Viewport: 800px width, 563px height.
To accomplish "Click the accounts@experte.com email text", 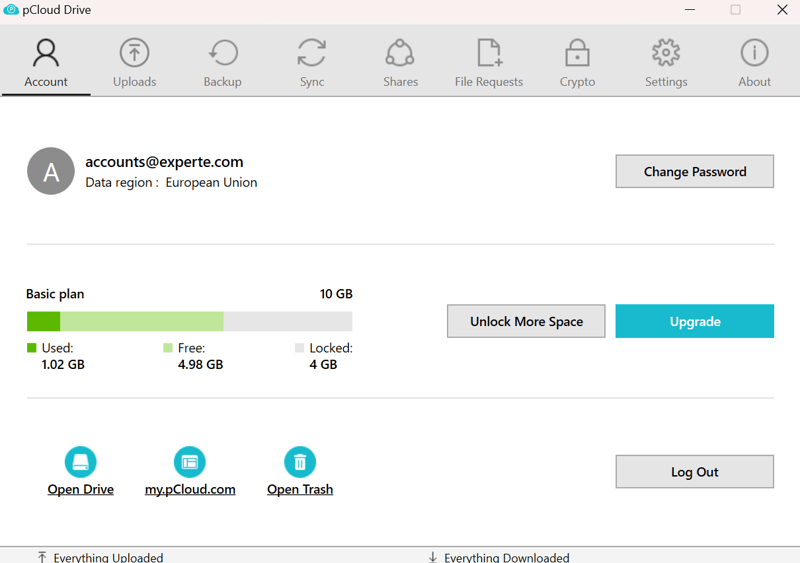I will [x=164, y=162].
